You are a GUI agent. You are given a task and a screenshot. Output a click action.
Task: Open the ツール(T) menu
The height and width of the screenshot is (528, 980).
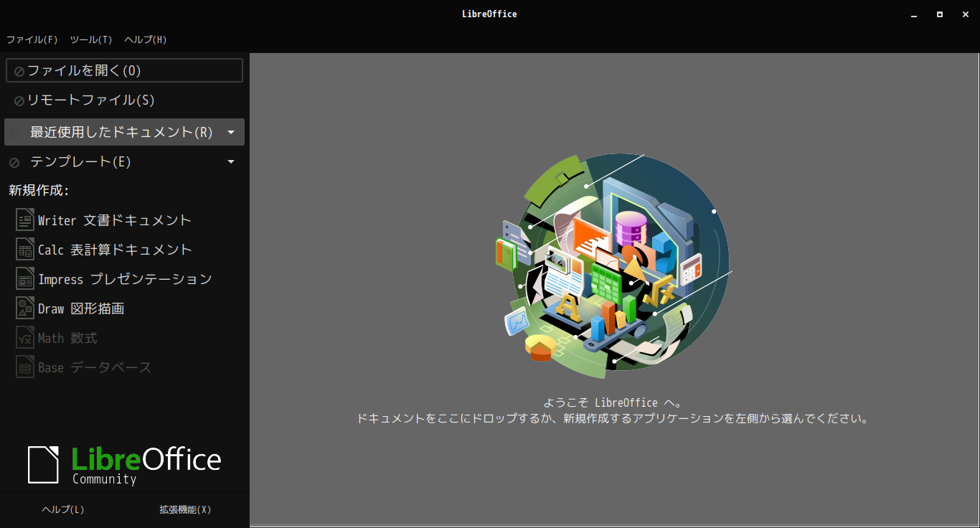[x=91, y=39]
